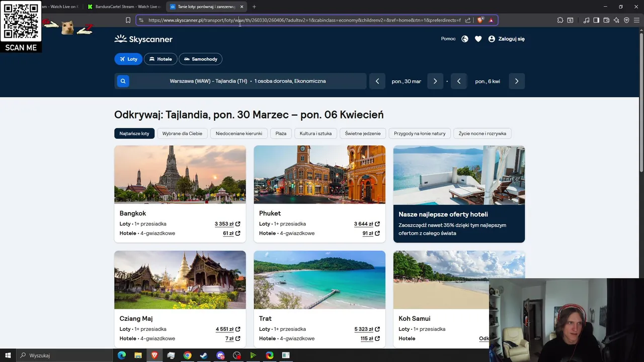Select Niedoceniane kierunki filter chip
The image size is (644, 362).
(x=239, y=134)
